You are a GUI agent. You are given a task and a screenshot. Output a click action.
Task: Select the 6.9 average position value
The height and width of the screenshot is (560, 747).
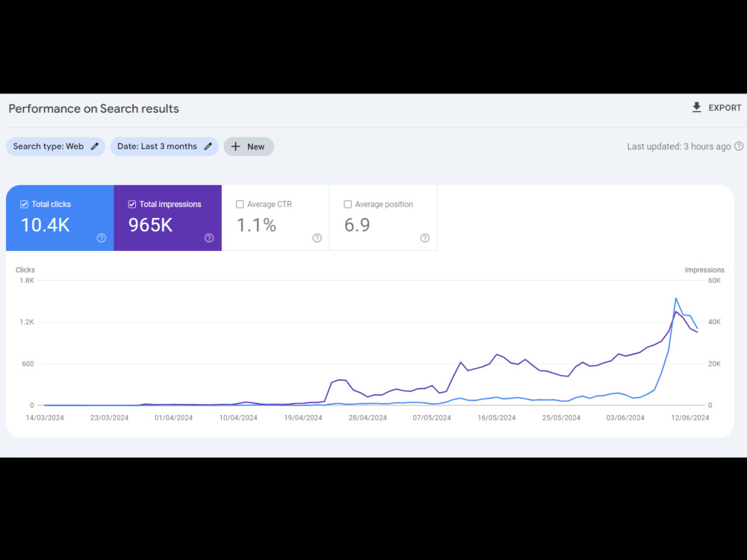357,225
